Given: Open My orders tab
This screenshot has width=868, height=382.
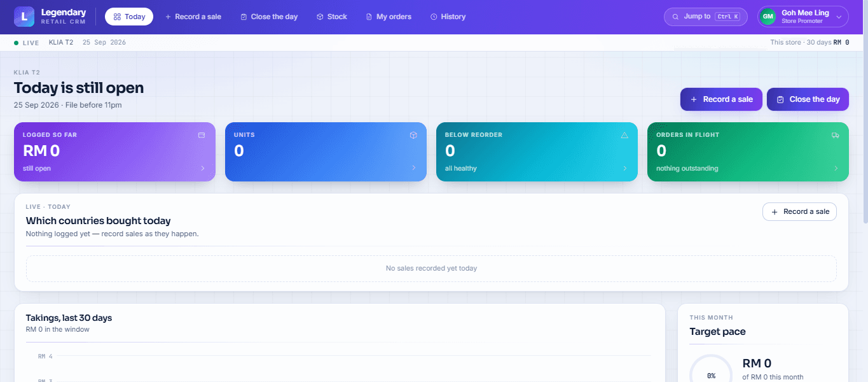Looking at the screenshot, I should [x=389, y=17].
